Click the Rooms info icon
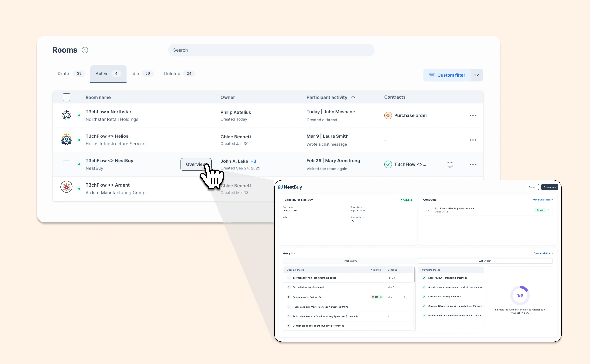Viewport: 590px width, 364px height. click(x=85, y=50)
